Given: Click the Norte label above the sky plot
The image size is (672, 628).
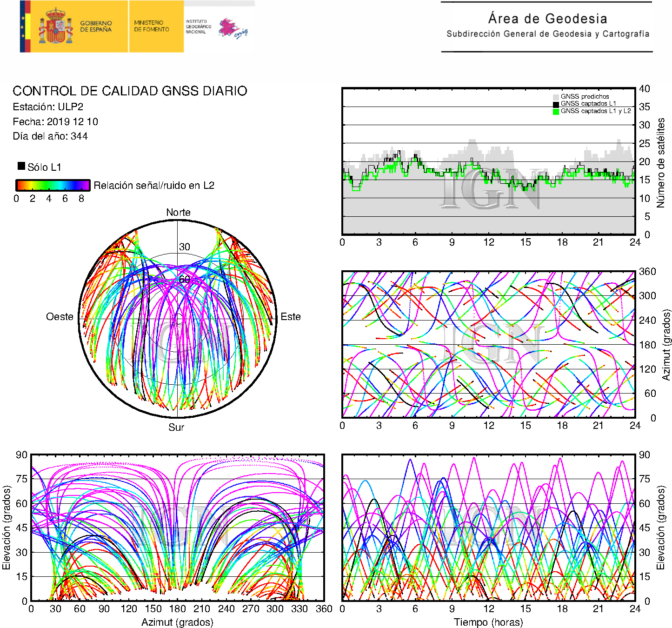Looking at the screenshot, I should (x=178, y=213).
